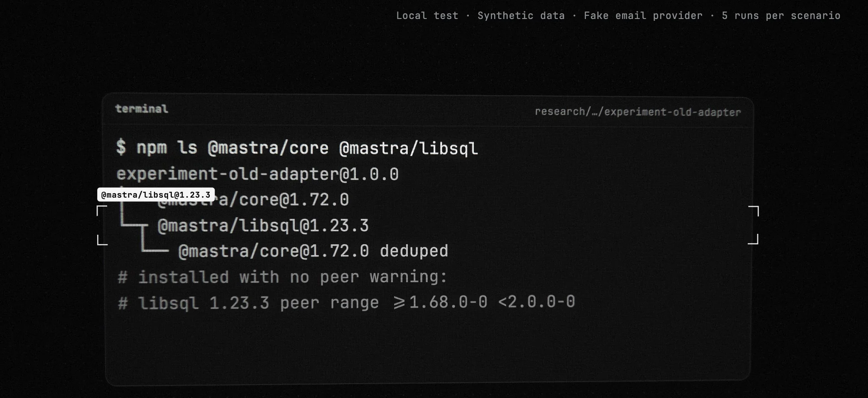
Task: Click the "Synthetic data" caption text
Action: (521, 15)
